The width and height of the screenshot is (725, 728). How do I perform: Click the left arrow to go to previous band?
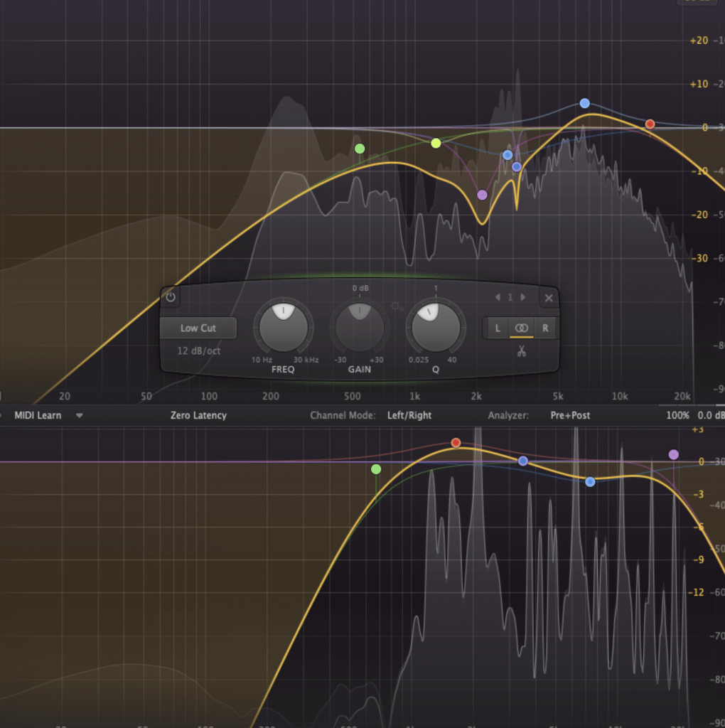pos(498,297)
